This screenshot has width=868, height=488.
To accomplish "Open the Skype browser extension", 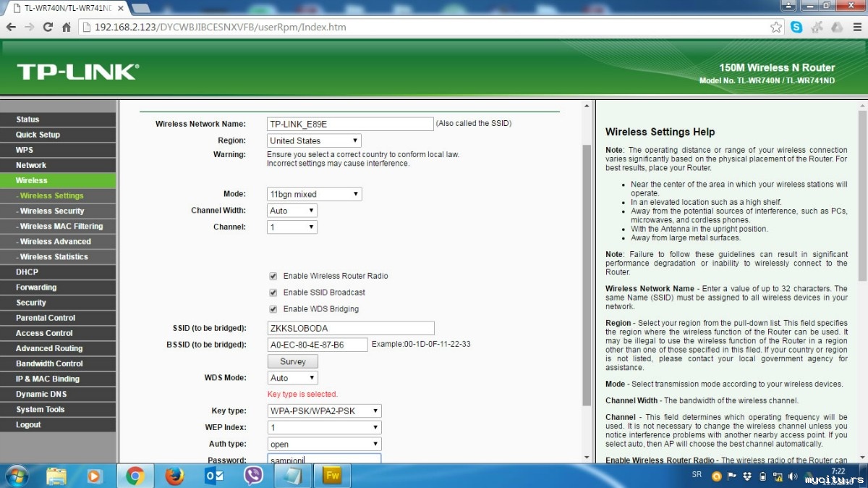I will click(x=796, y=27).
